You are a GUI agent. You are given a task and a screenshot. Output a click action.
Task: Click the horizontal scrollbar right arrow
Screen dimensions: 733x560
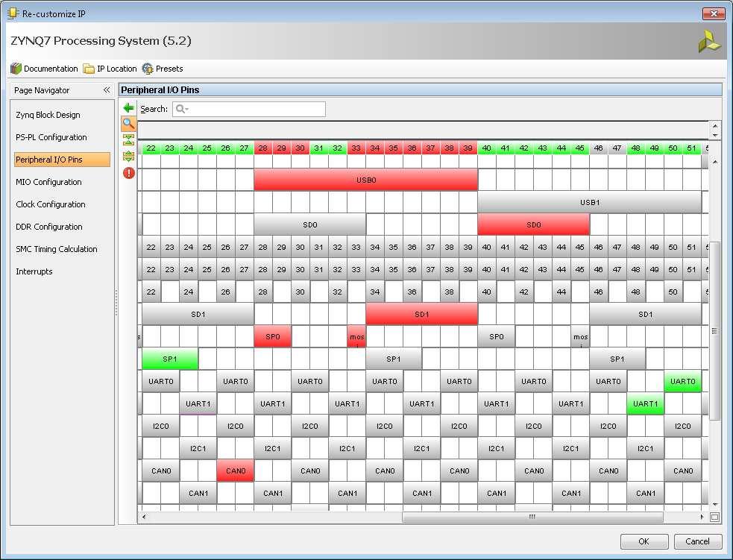tap(702, 517)
